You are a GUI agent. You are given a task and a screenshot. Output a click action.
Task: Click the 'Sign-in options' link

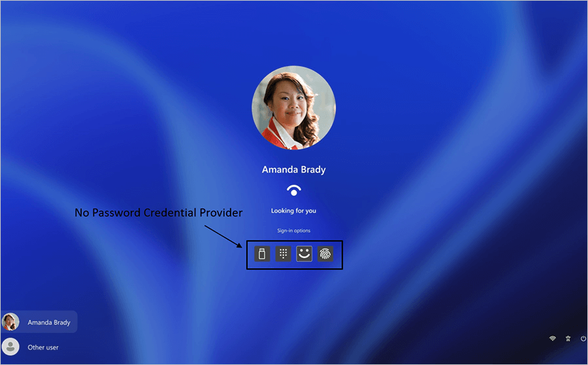(293, 230)
